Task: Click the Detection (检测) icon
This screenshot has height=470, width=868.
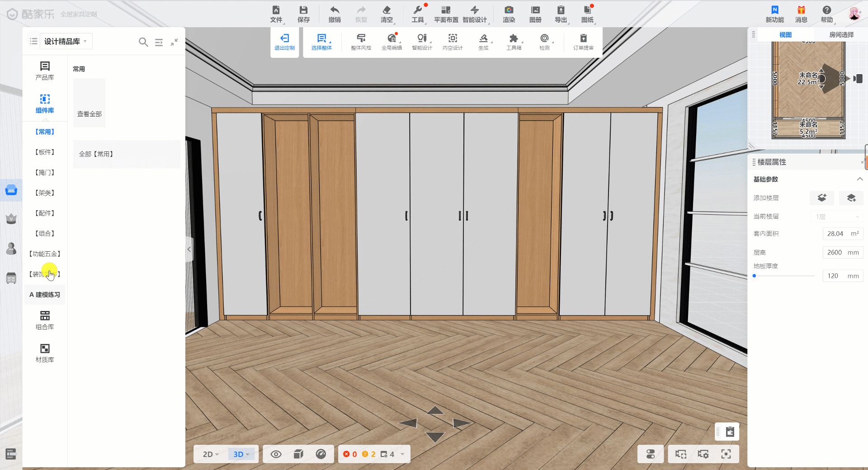Action: coord(544,38)
